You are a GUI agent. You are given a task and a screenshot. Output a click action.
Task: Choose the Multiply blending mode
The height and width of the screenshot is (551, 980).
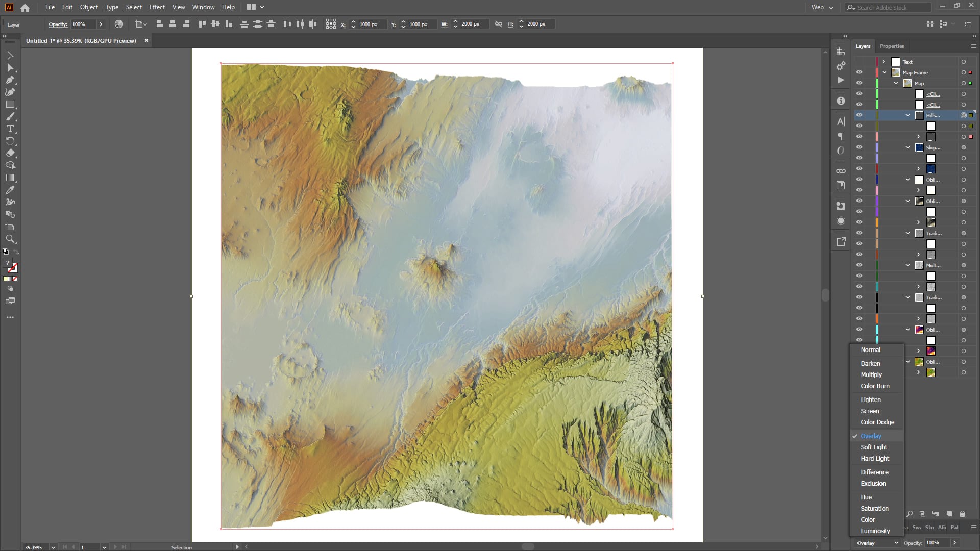click(871, 374)
